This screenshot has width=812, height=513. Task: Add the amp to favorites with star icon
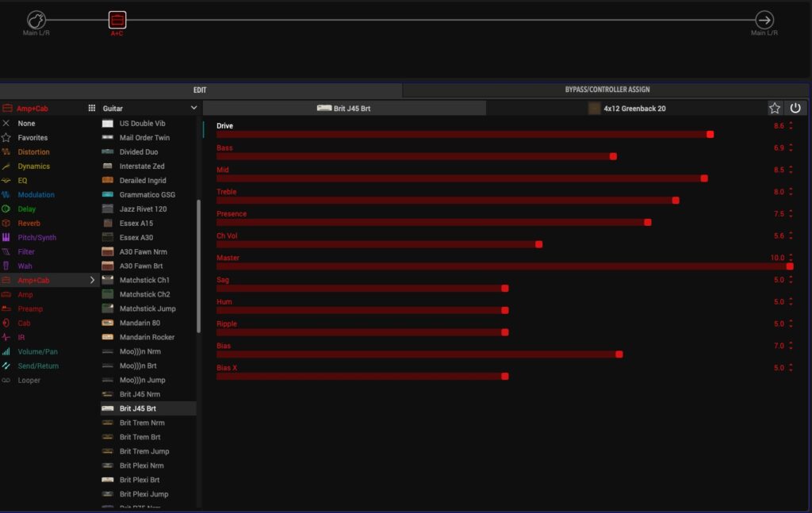pos(775,108)
